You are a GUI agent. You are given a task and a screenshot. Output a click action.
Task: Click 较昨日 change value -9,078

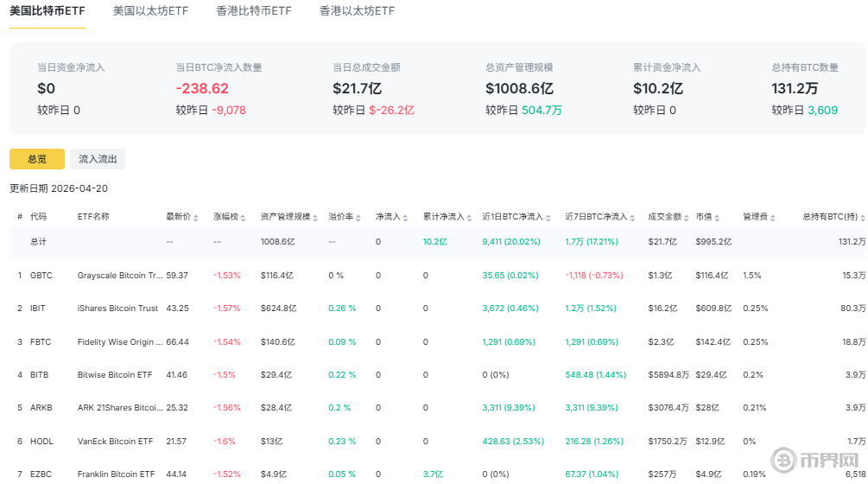point(229,111)
